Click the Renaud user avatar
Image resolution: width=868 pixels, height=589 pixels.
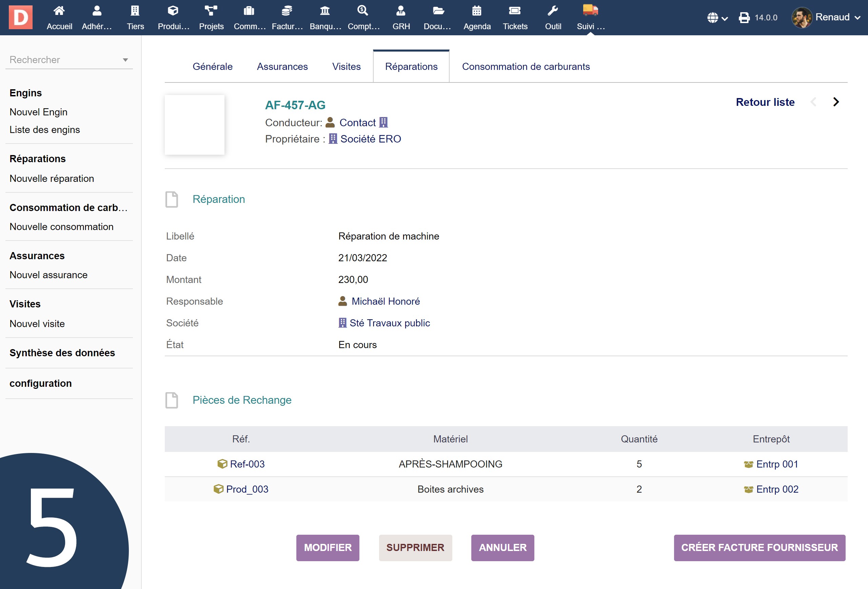click(802, 18)
